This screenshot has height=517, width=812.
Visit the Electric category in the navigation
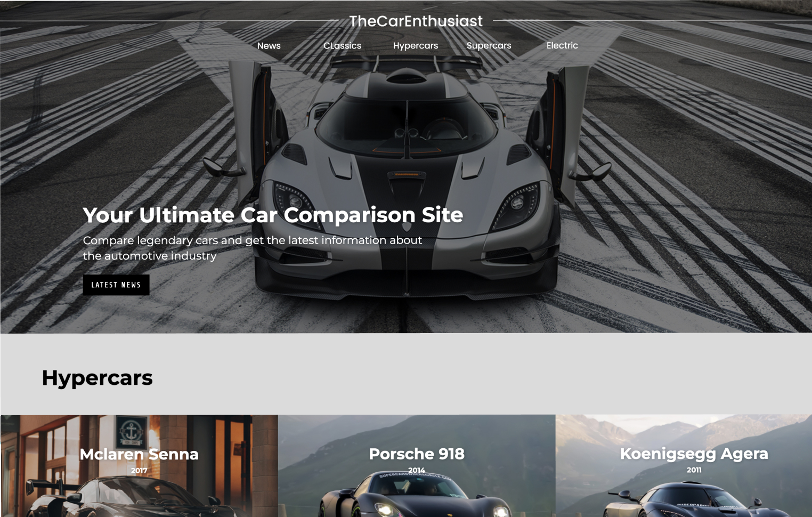[562, 45]
